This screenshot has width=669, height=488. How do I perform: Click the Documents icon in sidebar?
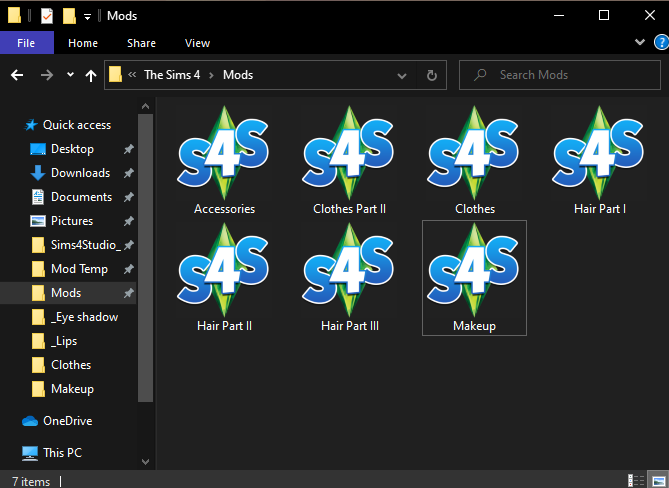tap(38, 197)
